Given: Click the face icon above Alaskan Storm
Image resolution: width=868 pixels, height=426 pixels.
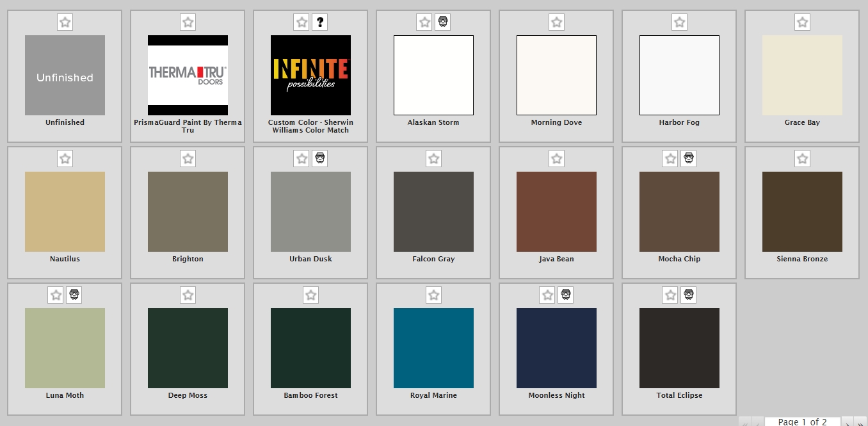Looking at the screenshot, I should 443,22.
